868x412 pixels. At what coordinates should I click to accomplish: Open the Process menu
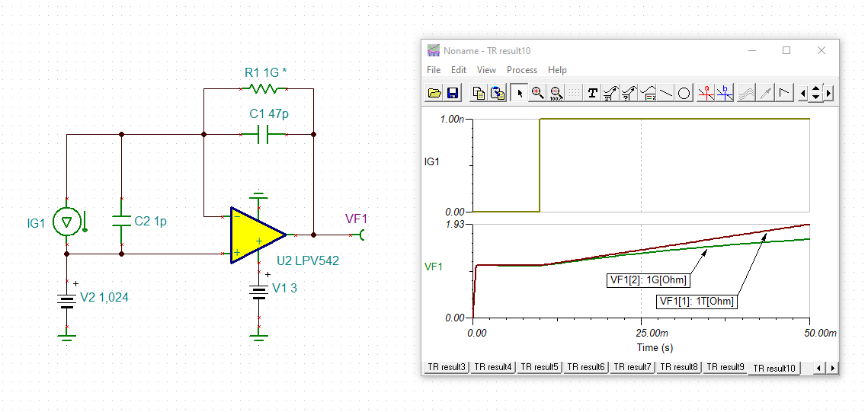click(522, 69)
